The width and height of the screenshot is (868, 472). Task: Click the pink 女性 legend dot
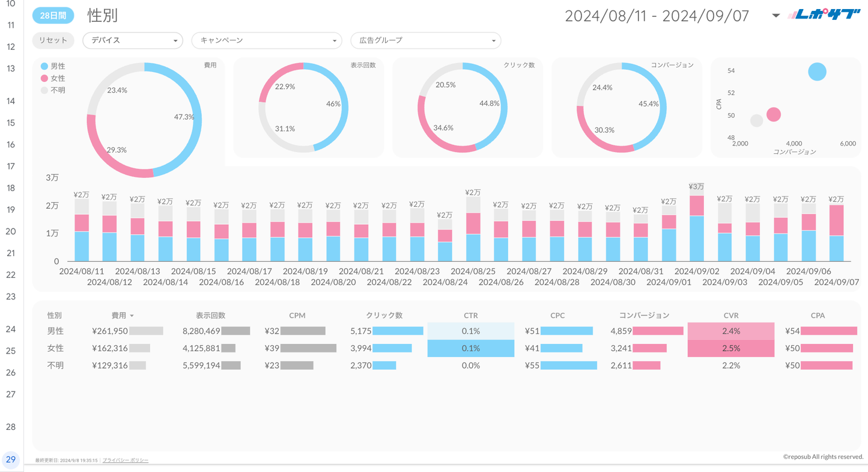click(x=44, y=78)
